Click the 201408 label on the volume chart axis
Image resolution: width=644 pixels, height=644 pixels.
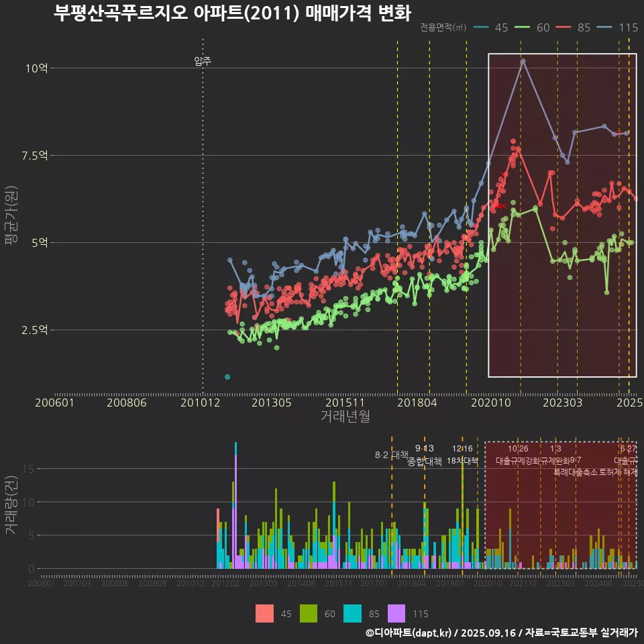[x=301, y=583]
